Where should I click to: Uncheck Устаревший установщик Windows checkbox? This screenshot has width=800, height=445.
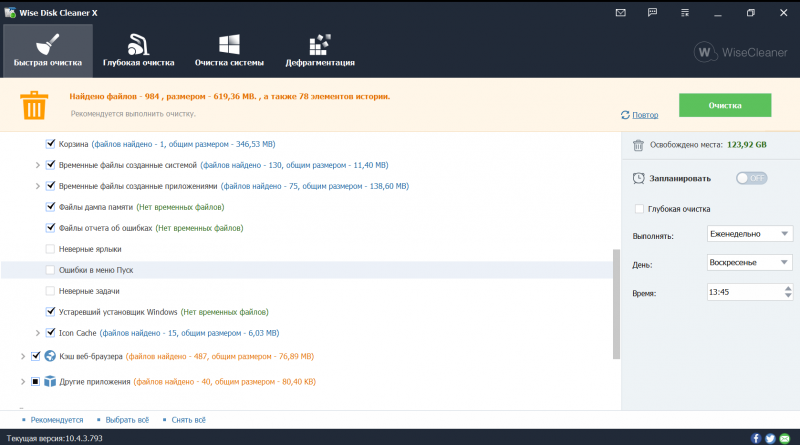tap(50, 312)
